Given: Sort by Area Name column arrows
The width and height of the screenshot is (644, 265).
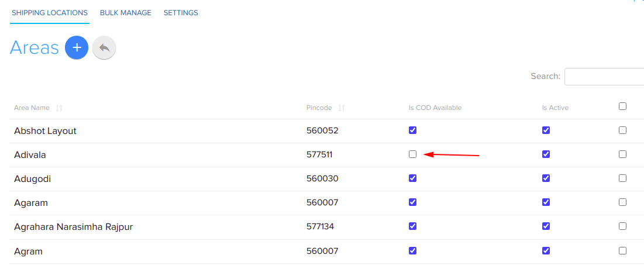Looking at the screenshot, I should pyautogui.click(x=59, y=108).
